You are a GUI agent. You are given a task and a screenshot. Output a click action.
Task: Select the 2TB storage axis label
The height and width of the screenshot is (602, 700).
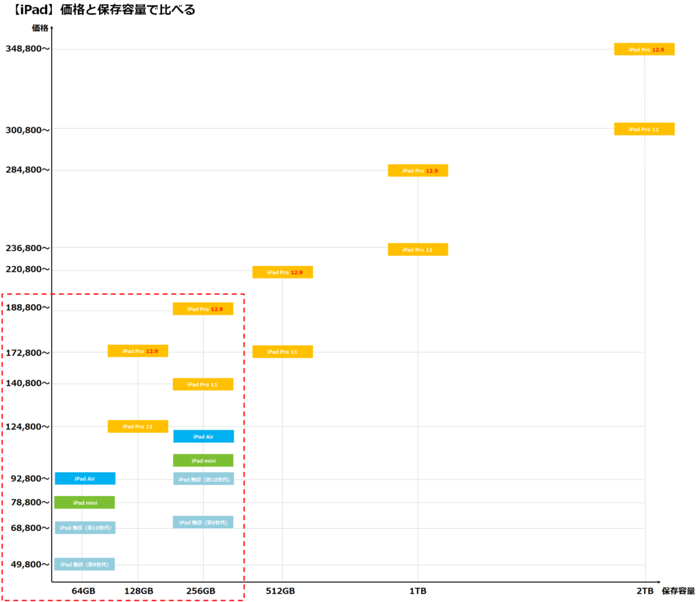(645, 591)
